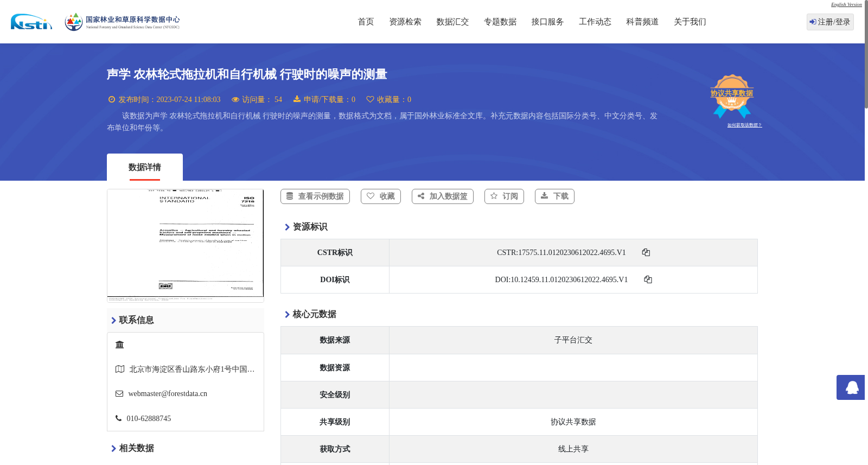The width and height of the screenshot is (868, 465).
Task: Go to 科普频道 in the menu
Action: coord(642,22)
